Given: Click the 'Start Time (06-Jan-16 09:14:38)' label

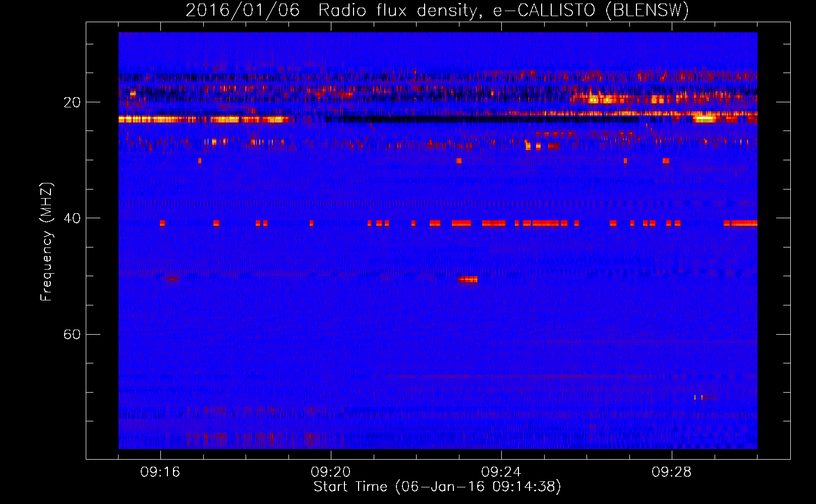Looking at the screenshot, I should [437, 487].
